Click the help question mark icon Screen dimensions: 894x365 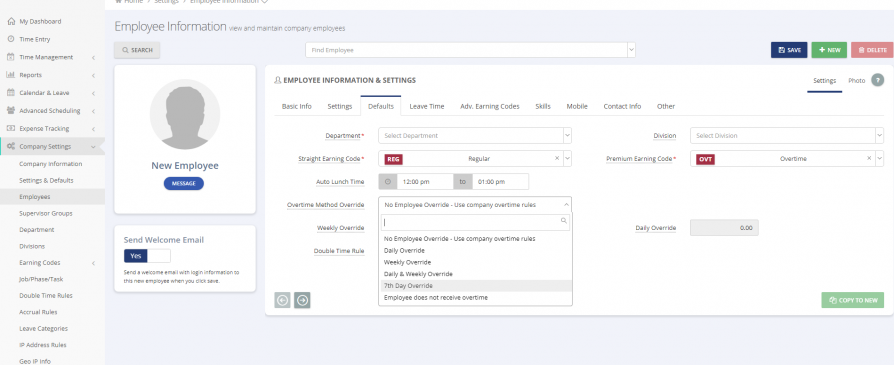(877, 80)
